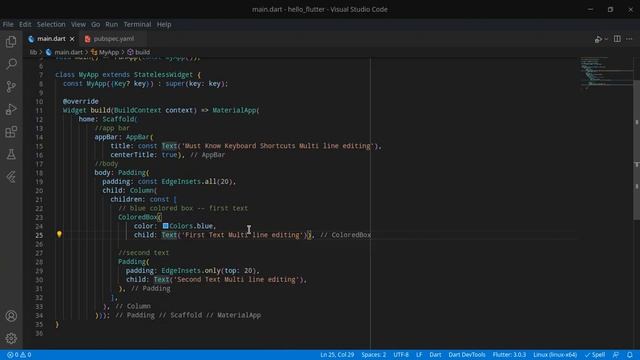Click the main.dart breadcrumb
640x360 pixels.
64,52
